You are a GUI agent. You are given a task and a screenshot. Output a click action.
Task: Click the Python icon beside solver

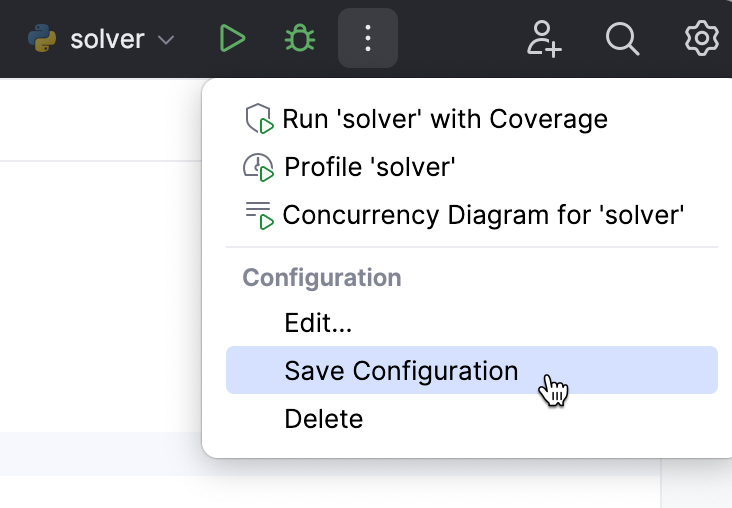click(x=42, y=40)
